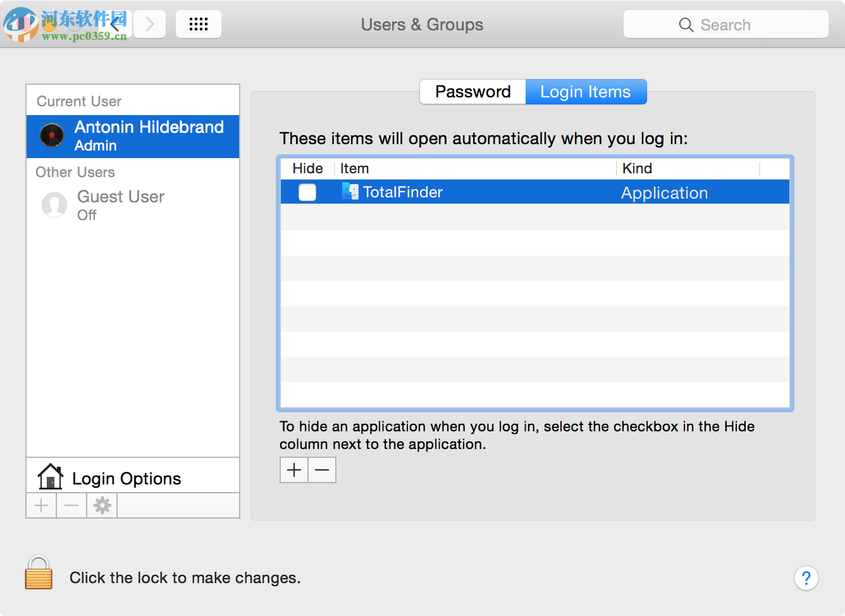
Task: Switch to the Password tab
Action: click(472, 92)
